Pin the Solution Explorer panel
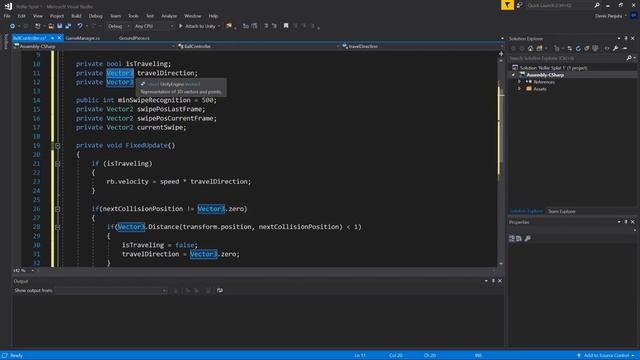This screenshot has height=360, width=640. click(x=626, y=38)
